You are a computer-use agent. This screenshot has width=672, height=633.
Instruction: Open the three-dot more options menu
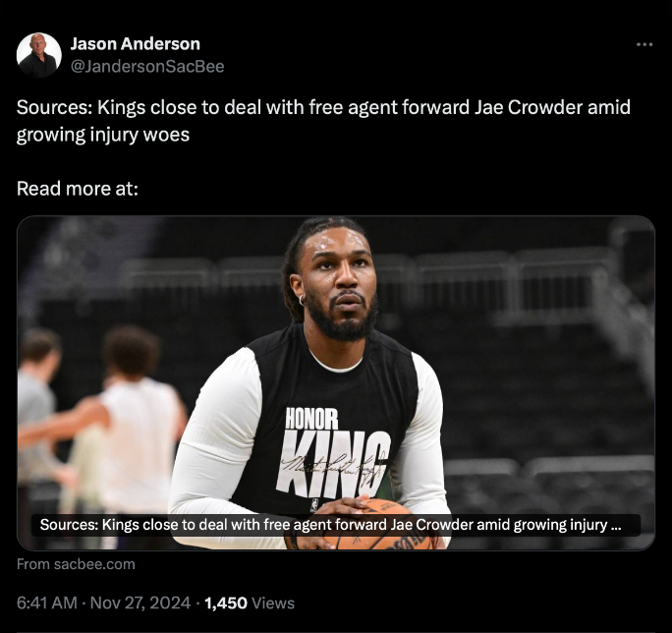644,44
